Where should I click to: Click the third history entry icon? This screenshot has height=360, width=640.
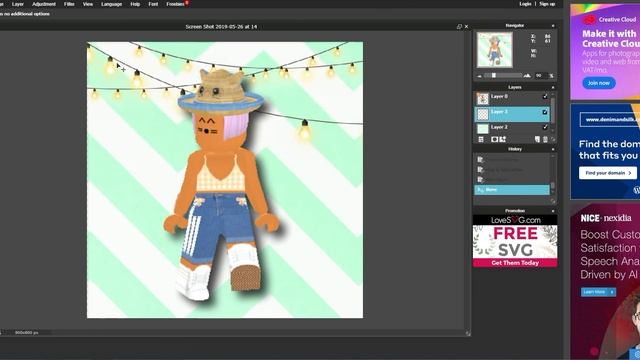pyautogui.click(x=480, y=180)
